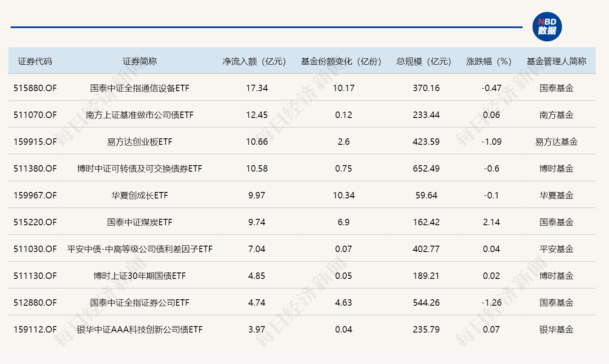609x364 pixels.
Task: Click price change value -0.47
Action: pos(491,88)
